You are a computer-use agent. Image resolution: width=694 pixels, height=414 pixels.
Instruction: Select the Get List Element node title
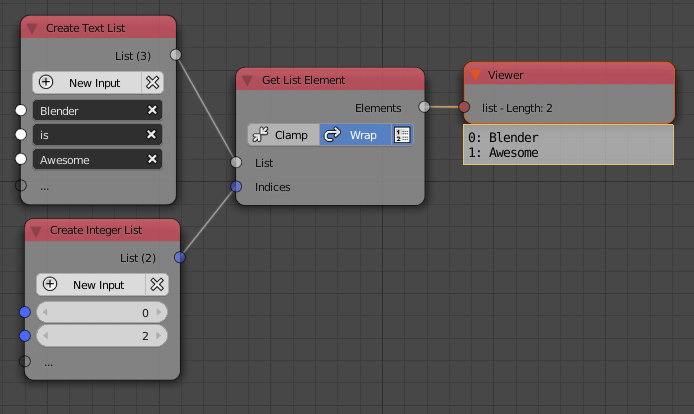[x=303, y=80]
